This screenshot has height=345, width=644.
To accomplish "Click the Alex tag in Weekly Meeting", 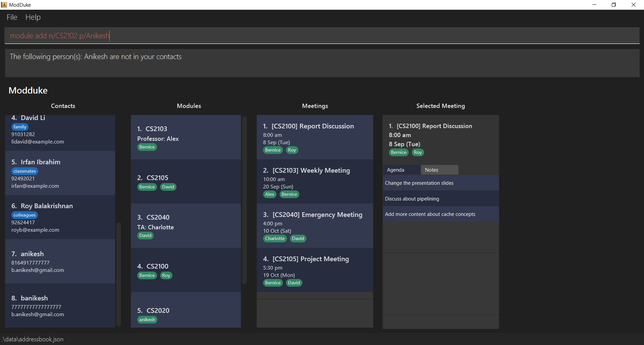I will coord(270,194).
